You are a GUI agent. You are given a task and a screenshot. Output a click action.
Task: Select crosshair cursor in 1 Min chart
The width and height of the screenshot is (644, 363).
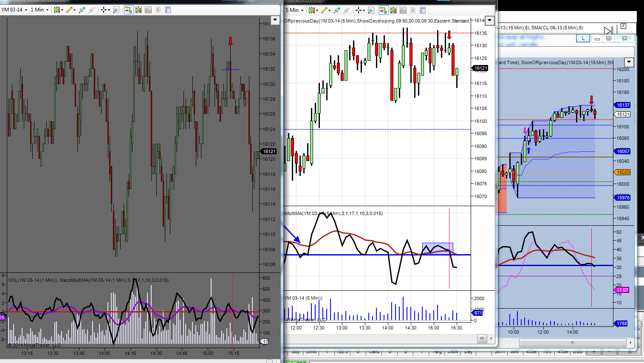point(104,10)
